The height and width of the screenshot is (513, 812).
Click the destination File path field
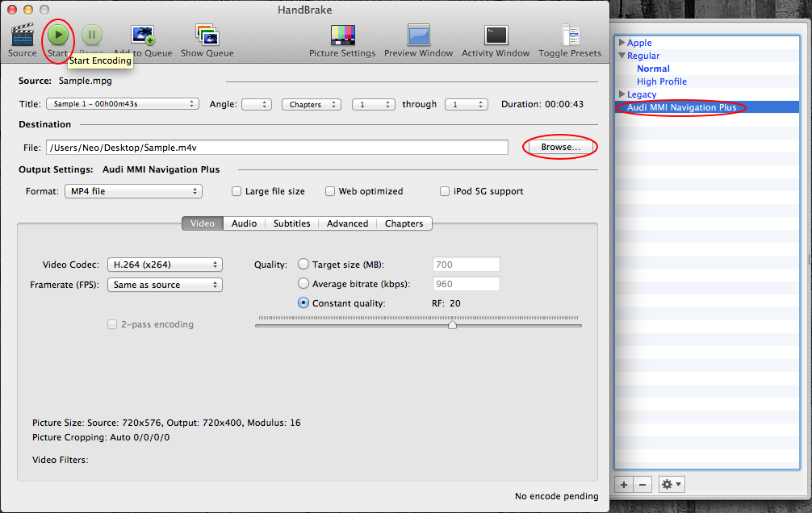(277, 148)
